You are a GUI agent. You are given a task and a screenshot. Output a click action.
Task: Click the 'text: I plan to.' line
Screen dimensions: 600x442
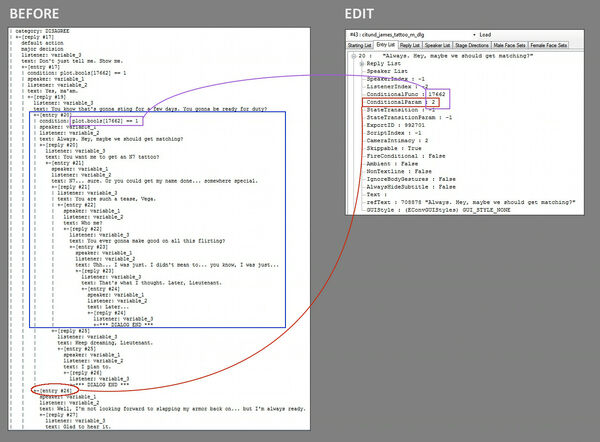point(87,367)
